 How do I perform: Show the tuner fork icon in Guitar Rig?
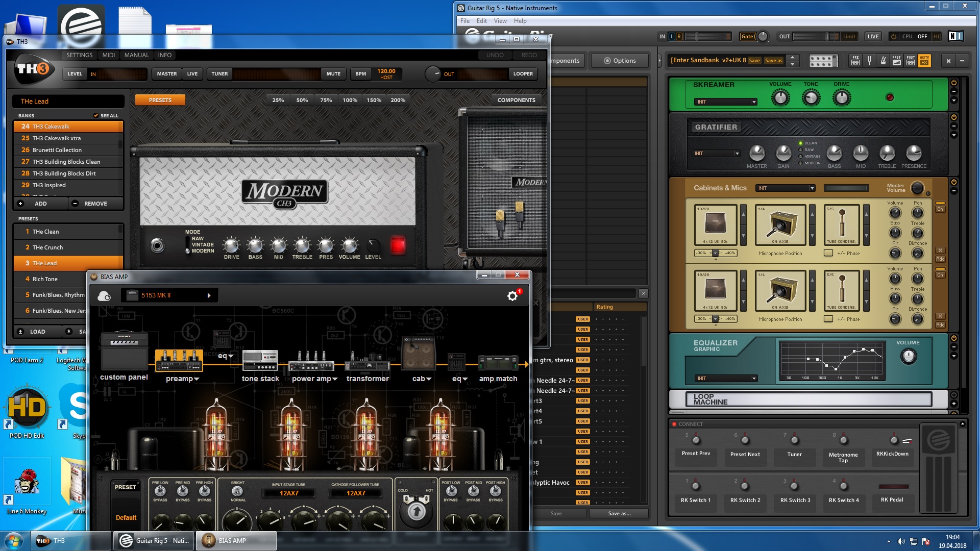tap(869, 61)
